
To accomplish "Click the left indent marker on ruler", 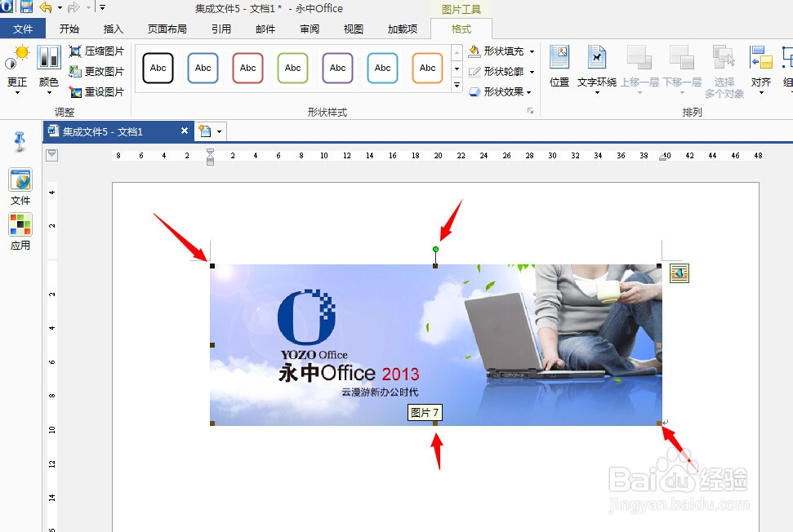I will [x=211, y=157].
